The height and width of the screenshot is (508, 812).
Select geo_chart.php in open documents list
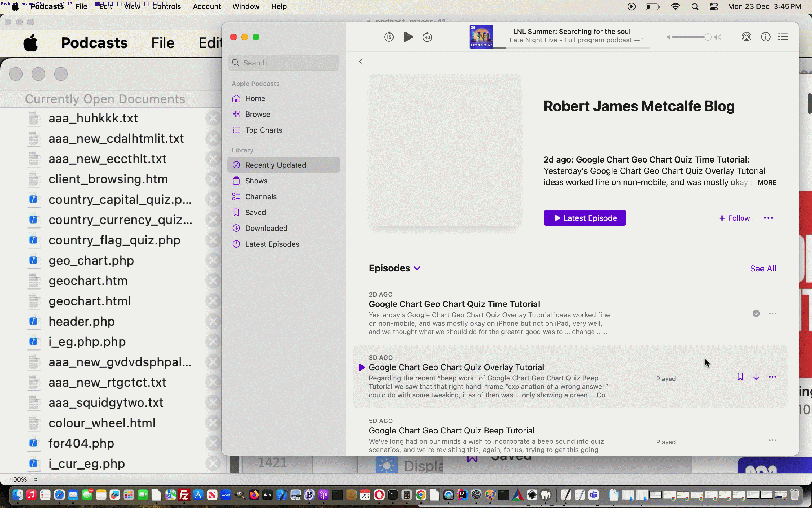pyautogui.click(x=91, y=260)
